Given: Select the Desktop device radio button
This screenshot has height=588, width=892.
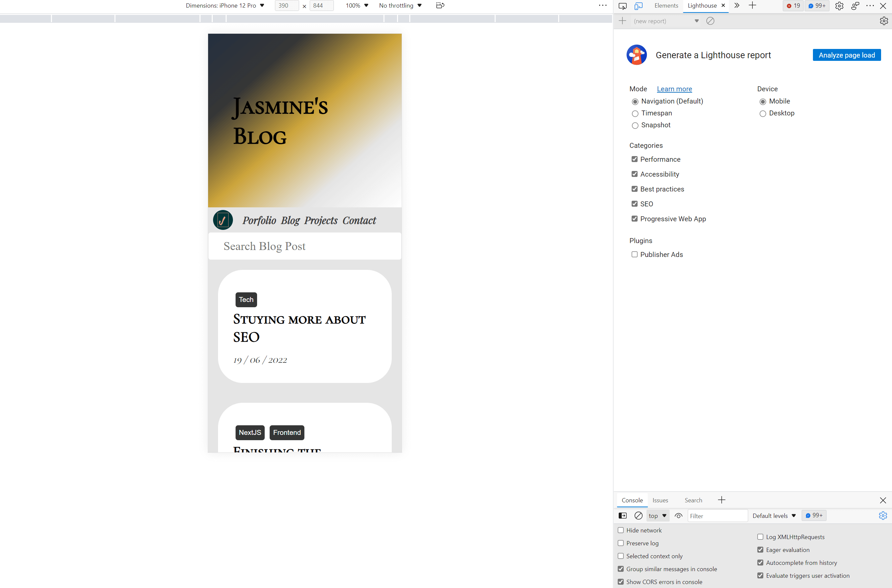Looking at the screenshot, I should click(x=763, y=114).
